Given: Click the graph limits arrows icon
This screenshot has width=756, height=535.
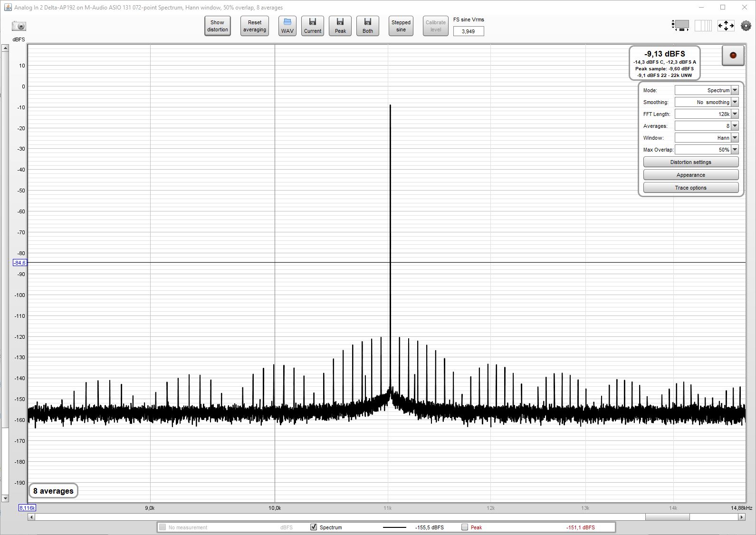Looking at the screenshot, I should pos(726,26).
